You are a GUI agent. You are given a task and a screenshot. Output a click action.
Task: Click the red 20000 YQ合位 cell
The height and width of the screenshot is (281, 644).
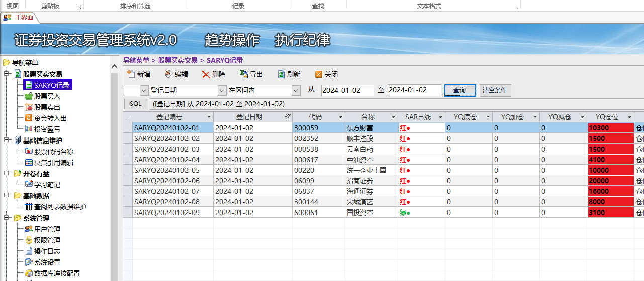(610, 181)
